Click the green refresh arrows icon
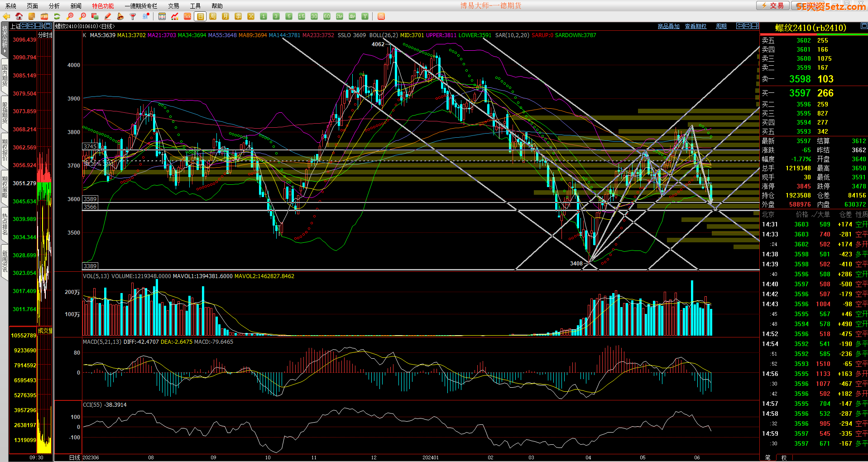 tap(57, 16)
